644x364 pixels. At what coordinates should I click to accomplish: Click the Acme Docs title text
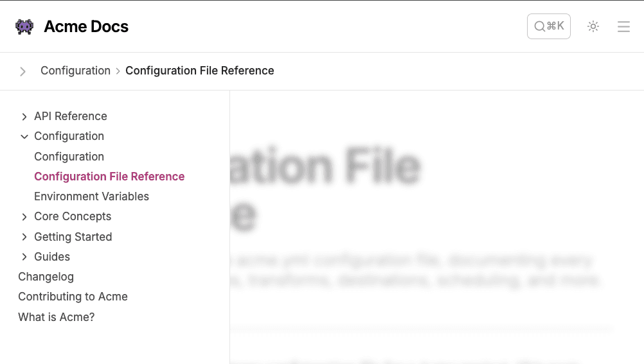[86, 26]
